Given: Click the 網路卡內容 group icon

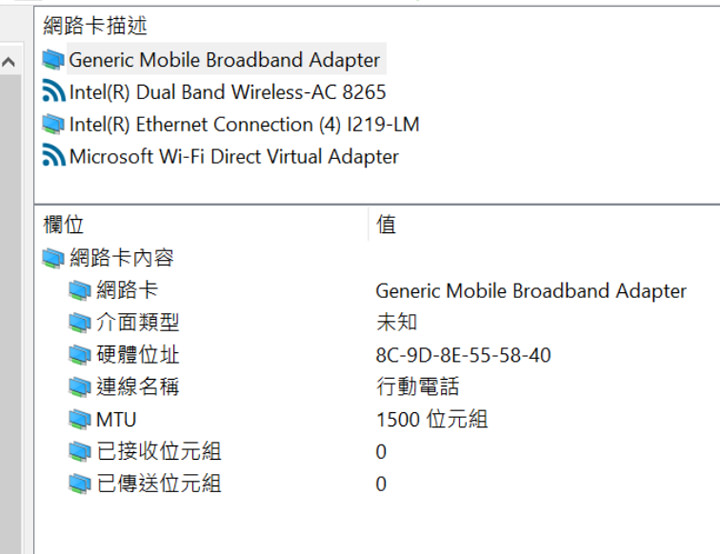Looking at the screenshot, I should click(53, 259).
